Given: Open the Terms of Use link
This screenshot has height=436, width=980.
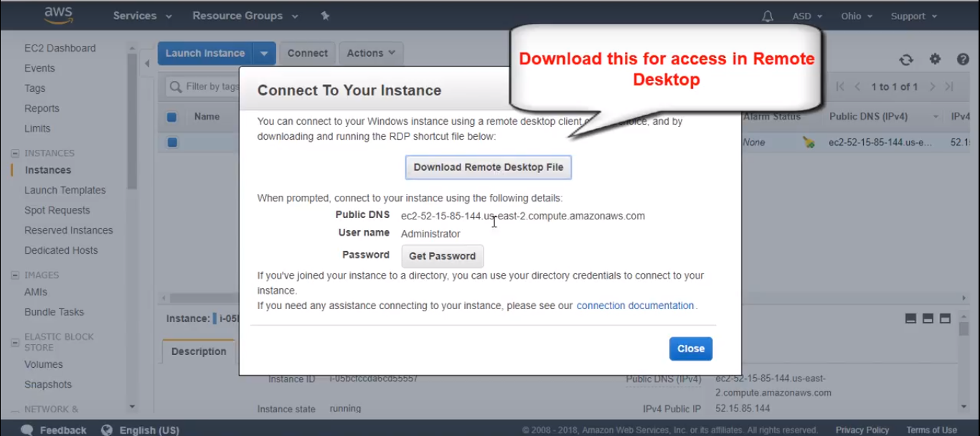Looking at the screenshot, I should [931, 430].
